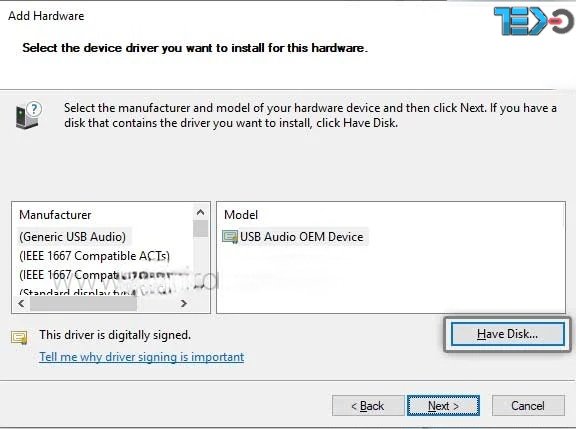Cancel the Add Hardware wizard
Screen dimensions: 576x429
pos(528,405)
